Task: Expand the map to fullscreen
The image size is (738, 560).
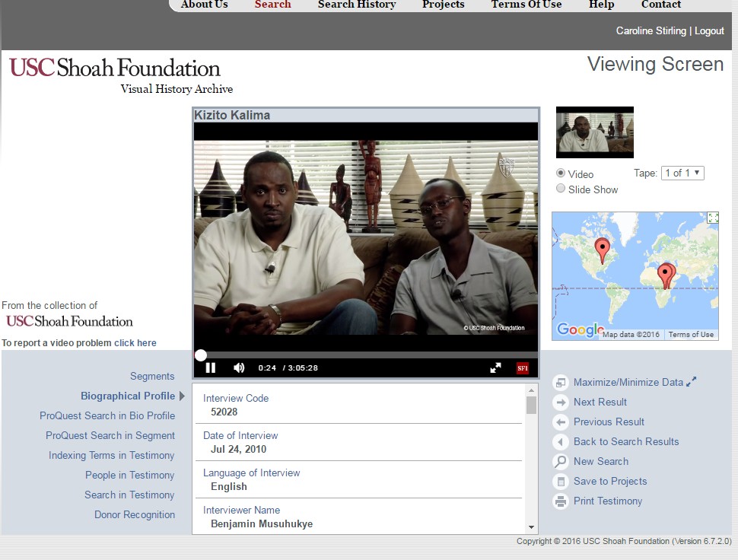Action: pos(713,218)
